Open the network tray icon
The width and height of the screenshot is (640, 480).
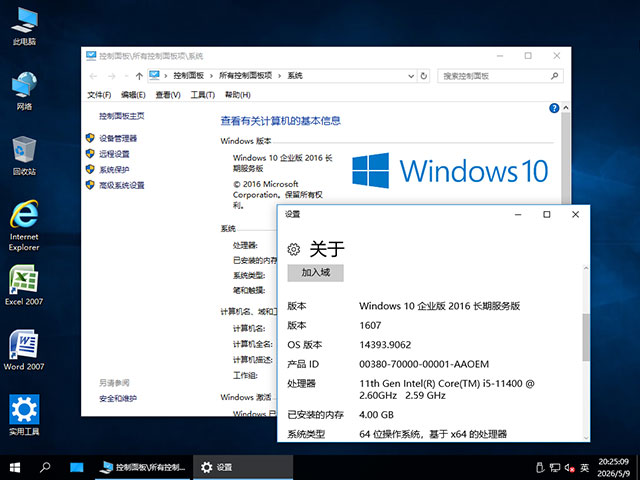pyautogui.click(x=555, y=467)
